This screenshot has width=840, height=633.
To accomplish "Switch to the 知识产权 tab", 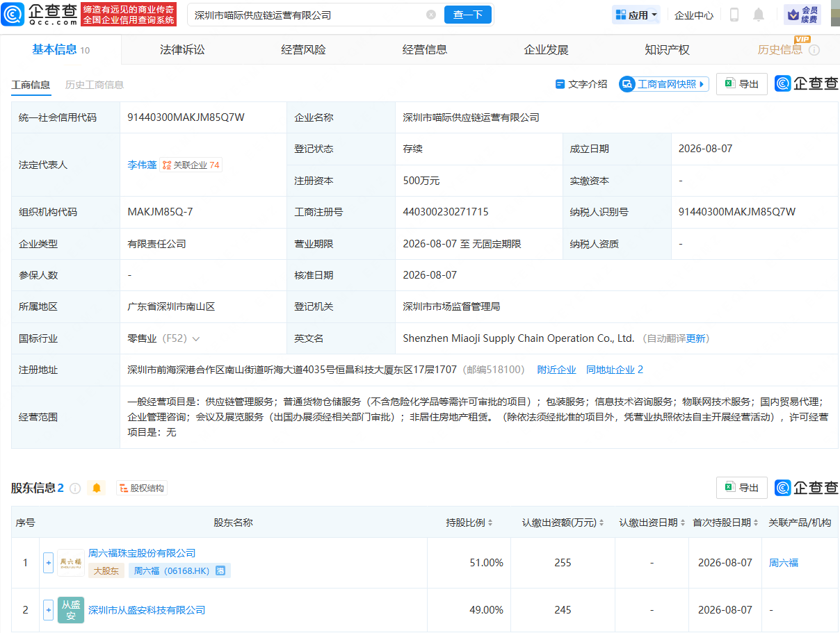I will pyautogui.click(x=667, y=49).
